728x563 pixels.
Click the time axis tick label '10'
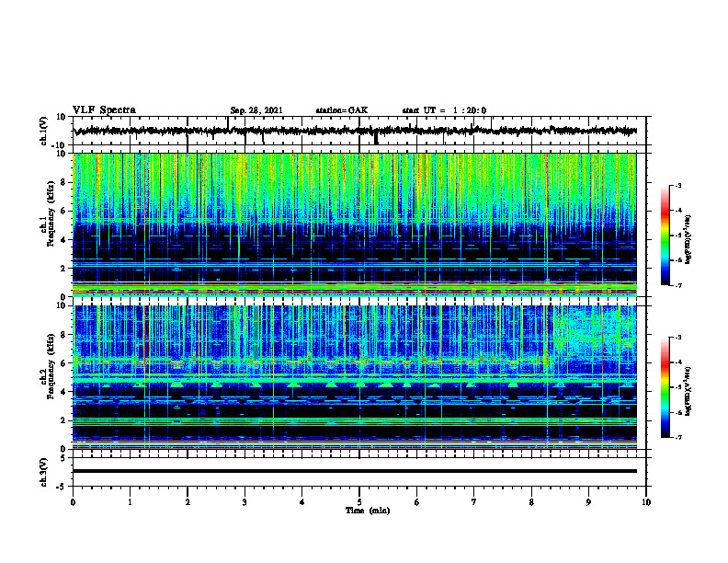coord(646,502)
